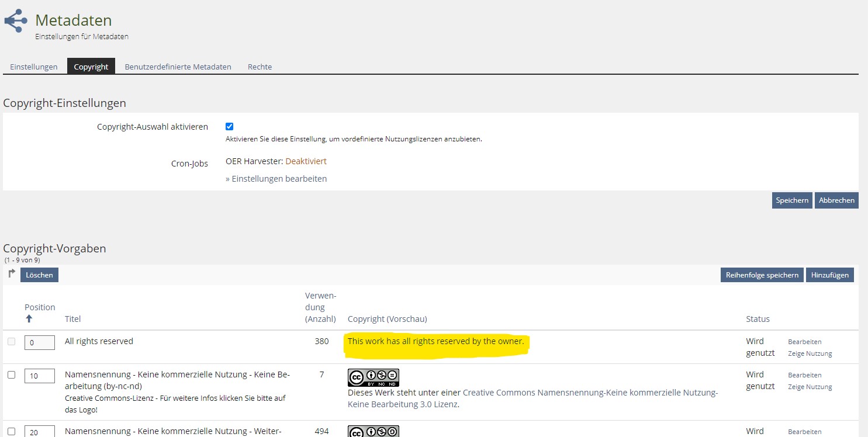Select the by-nc-nd license row checkbox
The image size is (868, 437).
pyautogui.click(x=11, y=375)
